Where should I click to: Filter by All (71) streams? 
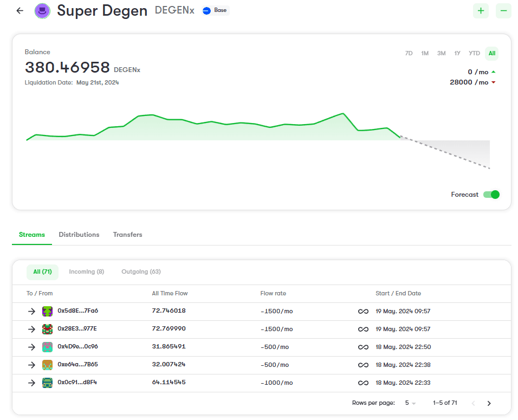(x=42, y=272)
